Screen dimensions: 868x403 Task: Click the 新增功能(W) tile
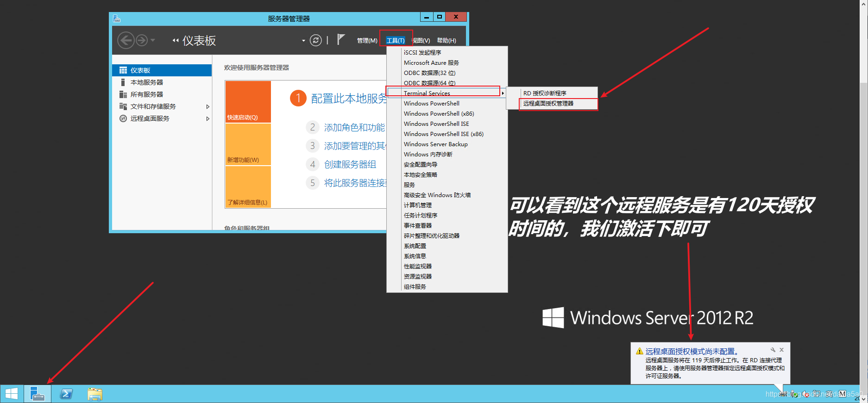248,144
